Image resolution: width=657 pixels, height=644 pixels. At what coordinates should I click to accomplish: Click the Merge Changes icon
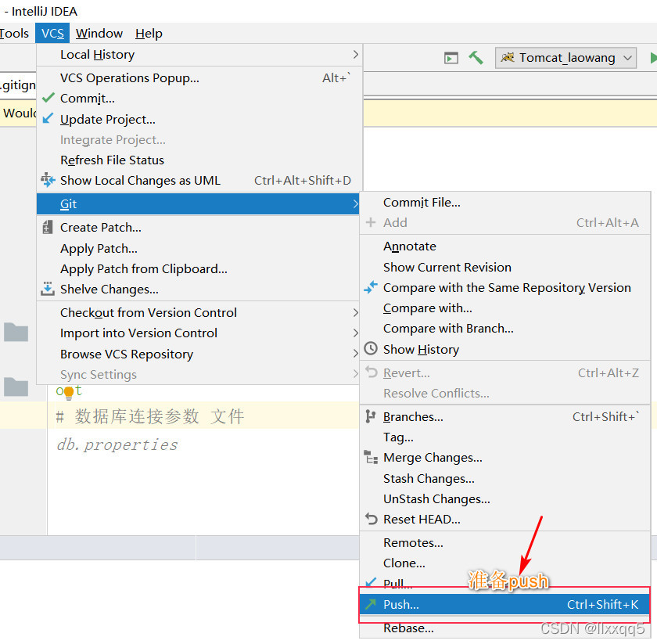pos(371,457)
